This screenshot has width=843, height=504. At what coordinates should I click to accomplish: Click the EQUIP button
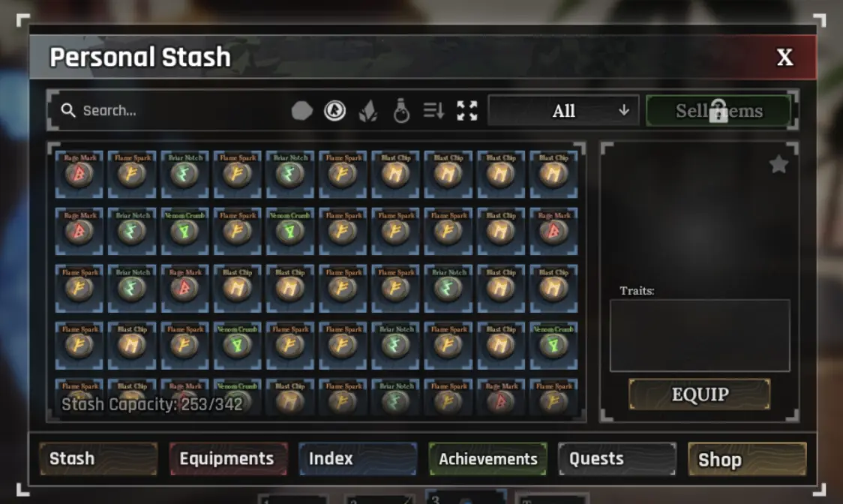(x=700, y=394)
